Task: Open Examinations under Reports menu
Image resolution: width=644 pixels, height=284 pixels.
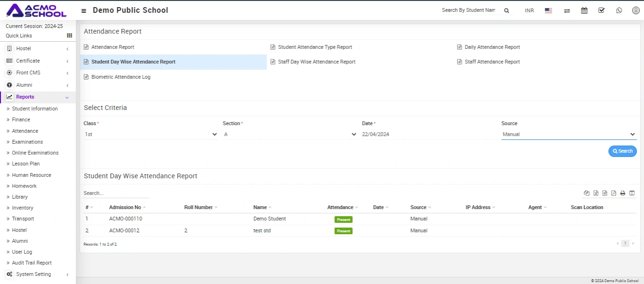Action: point(27,142)
